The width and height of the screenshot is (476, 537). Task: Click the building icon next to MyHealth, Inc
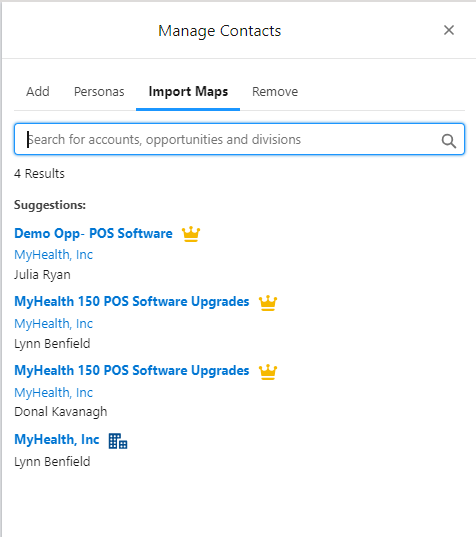(x=118, y=441)
